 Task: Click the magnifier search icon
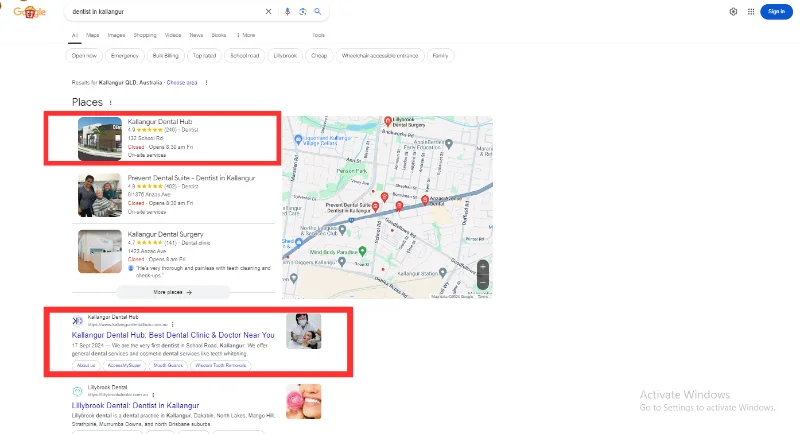tap(317, 11)
